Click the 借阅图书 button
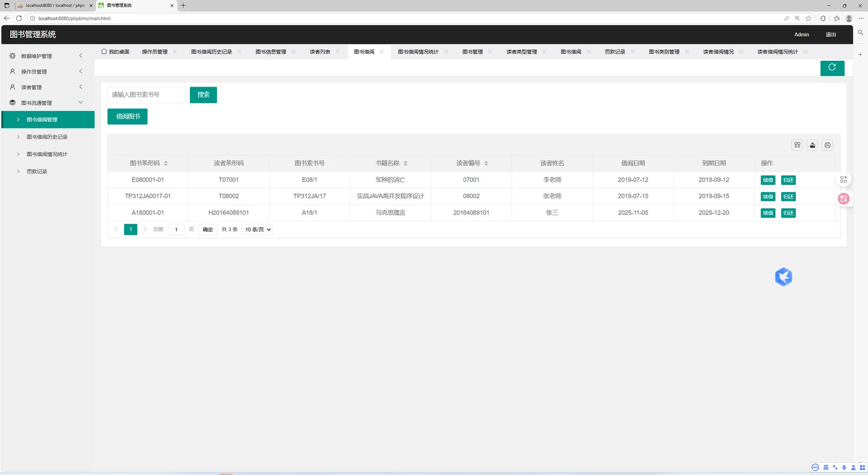868x475 pixels. [127, 116]
